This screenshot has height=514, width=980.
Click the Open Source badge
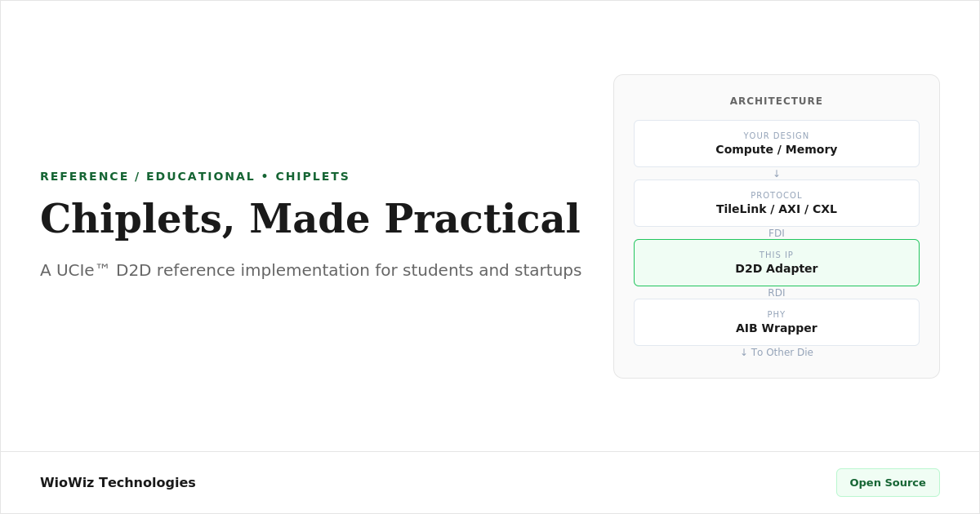pos(888,482)
